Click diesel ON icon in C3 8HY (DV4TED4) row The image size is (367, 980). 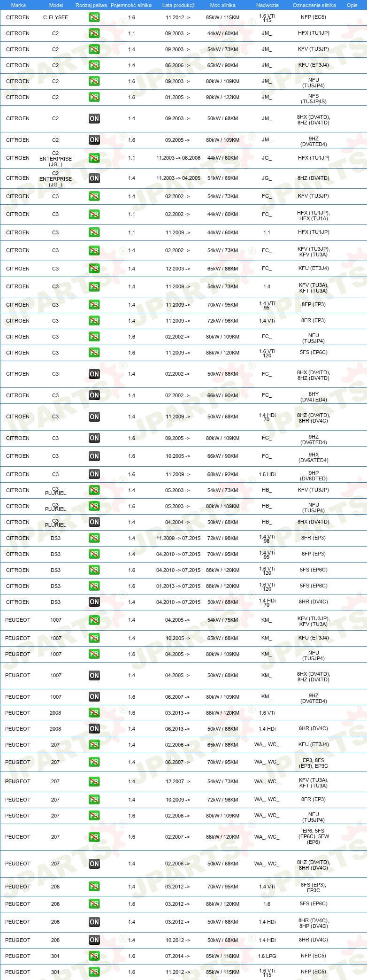click(94, 395)
